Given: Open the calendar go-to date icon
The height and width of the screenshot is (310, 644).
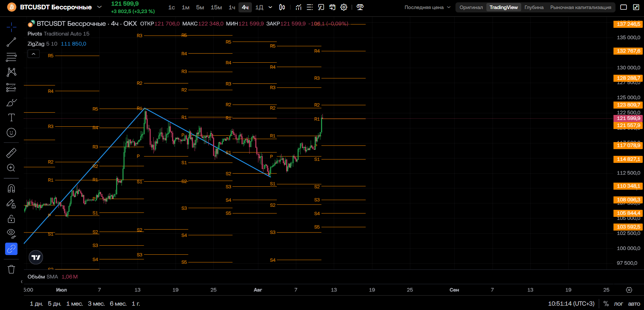Looking at the screenshot, I should 332,7.
